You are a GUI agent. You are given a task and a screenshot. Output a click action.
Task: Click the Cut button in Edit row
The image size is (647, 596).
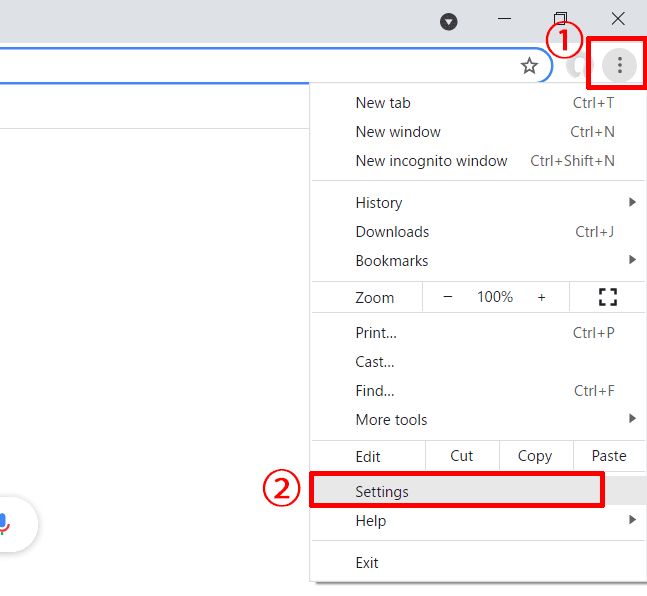[x=462, y=456]
